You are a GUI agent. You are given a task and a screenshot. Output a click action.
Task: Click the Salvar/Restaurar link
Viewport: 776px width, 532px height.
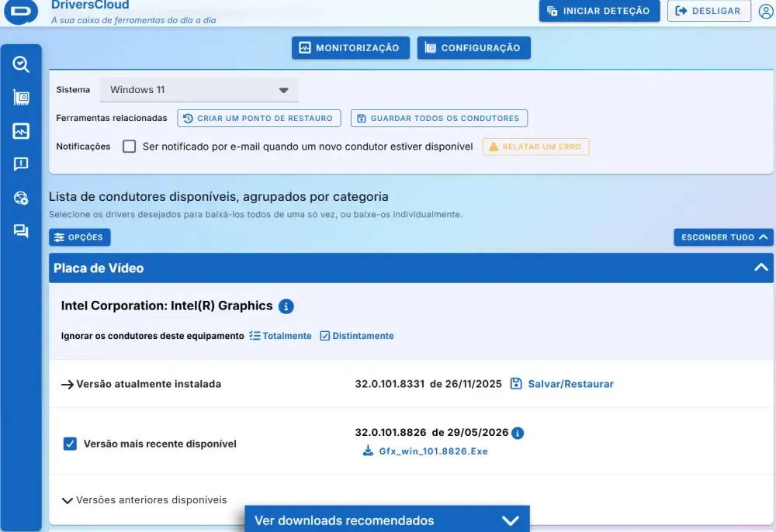(570, 384)
